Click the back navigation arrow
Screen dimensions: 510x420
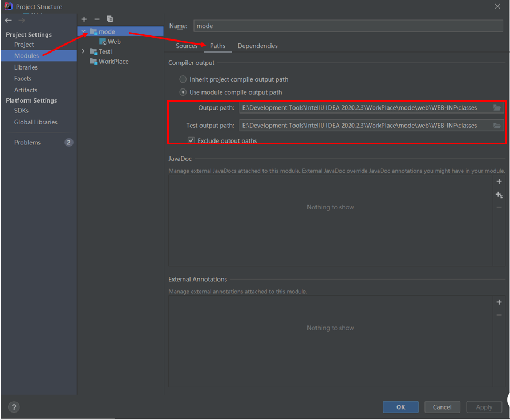tap(9, 21)
